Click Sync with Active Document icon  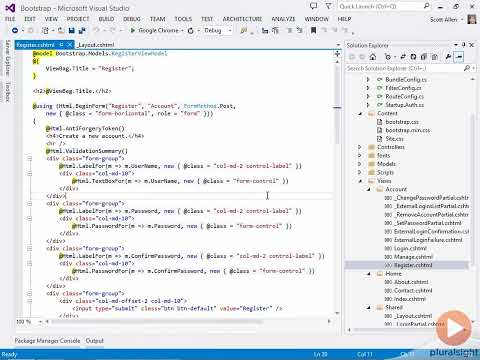[403, 57]
